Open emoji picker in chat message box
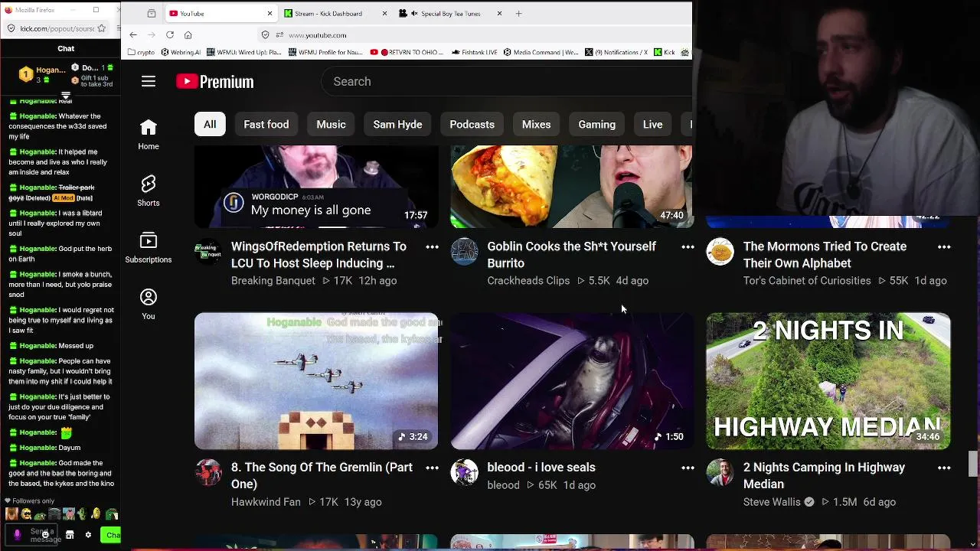 click(x=46, y=534)
